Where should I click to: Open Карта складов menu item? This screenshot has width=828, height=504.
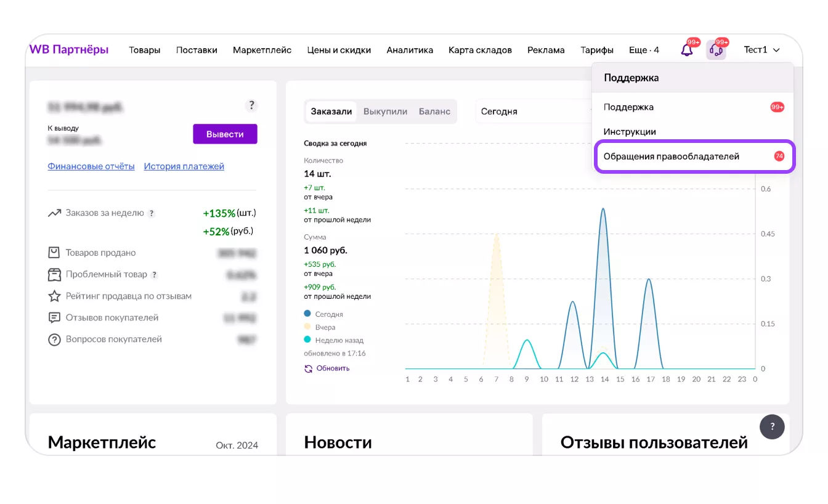coord(480,50)
